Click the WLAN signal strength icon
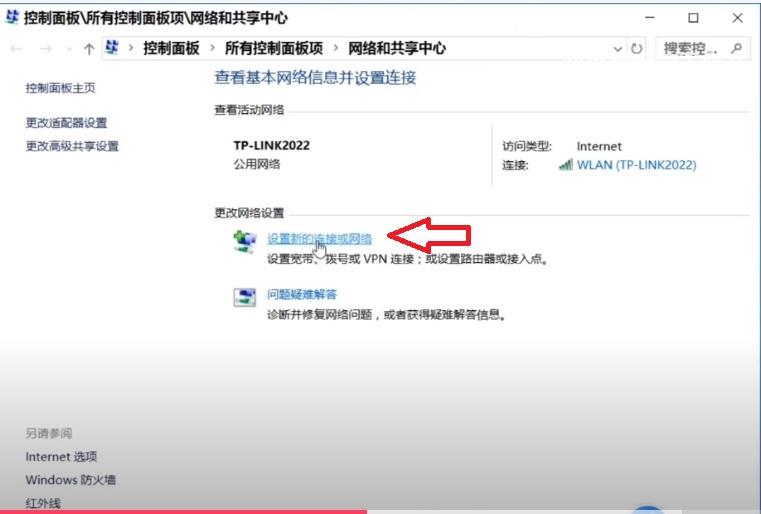 click(x=566, y=165)
